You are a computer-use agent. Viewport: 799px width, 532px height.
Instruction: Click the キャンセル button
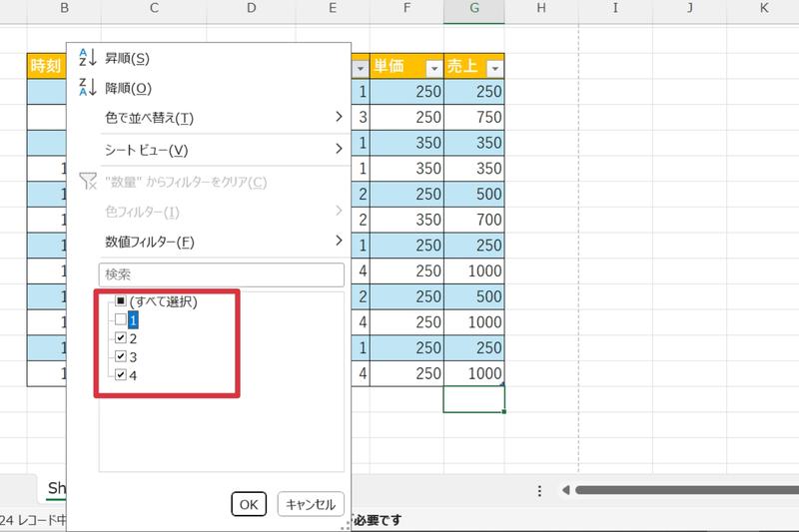(x=311, y=504)
